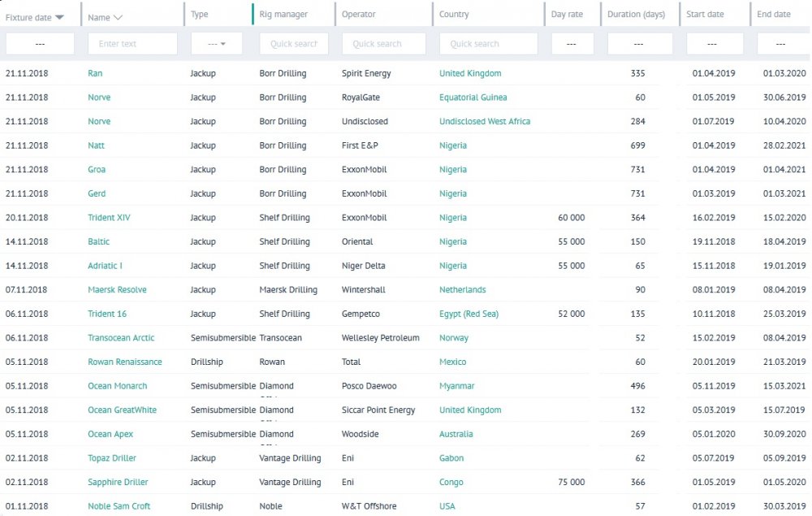Click the Duration filter box
Viewport: 812px width, 516px height.
[640, 44]
